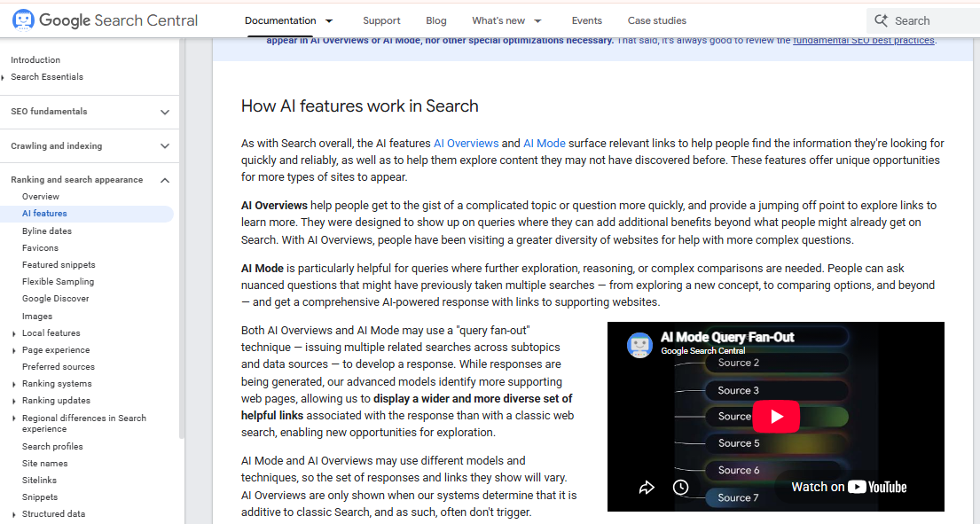980x524 pixels.
Task: Expand the Structured data tree arrow
Action: point(14,514)
